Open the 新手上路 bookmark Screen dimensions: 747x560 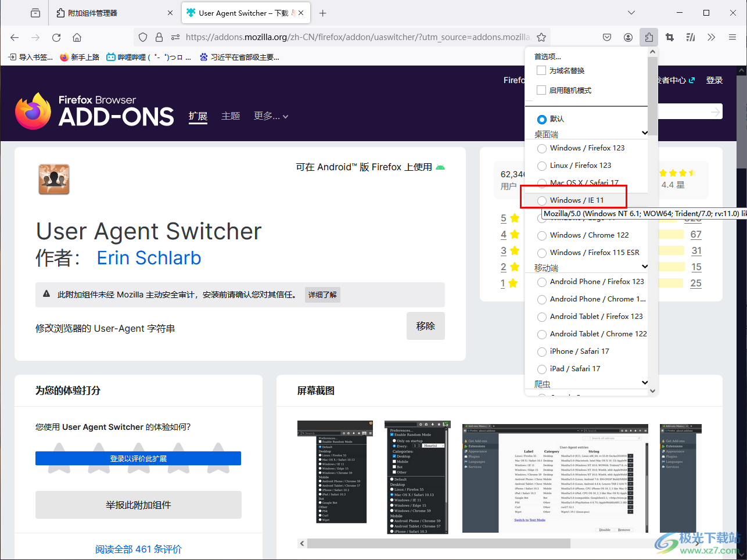point(80,57)
